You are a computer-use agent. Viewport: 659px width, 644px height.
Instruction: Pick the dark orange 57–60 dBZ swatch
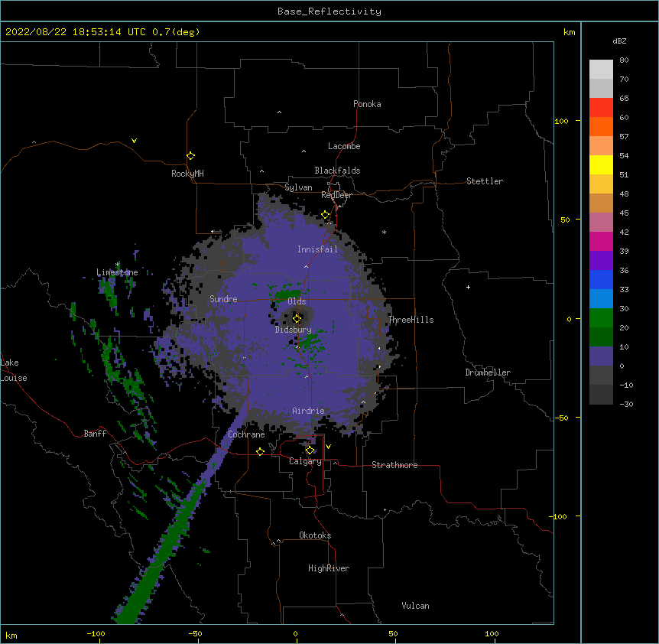tap(601, 126)
